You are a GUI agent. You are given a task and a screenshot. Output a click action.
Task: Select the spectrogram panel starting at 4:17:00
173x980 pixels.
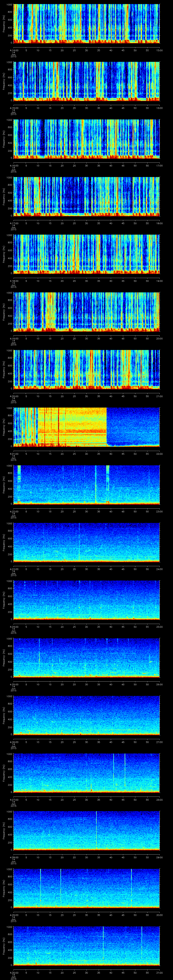point(87,196)
